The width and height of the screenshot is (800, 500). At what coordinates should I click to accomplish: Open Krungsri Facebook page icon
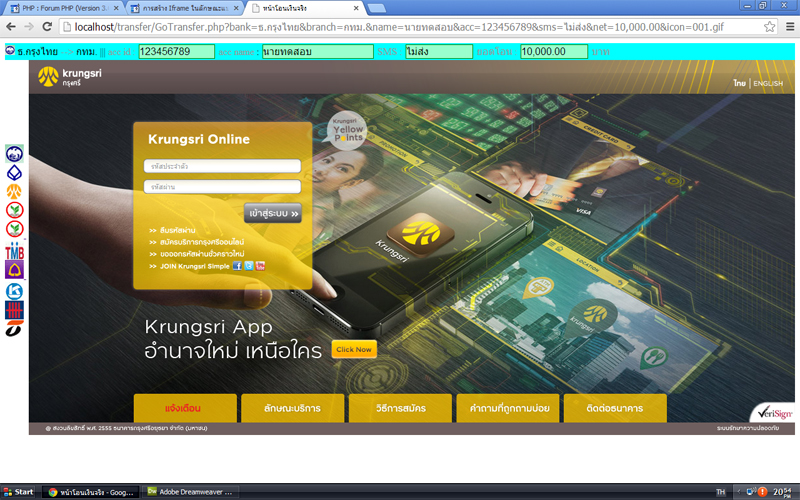coord(237,266)
